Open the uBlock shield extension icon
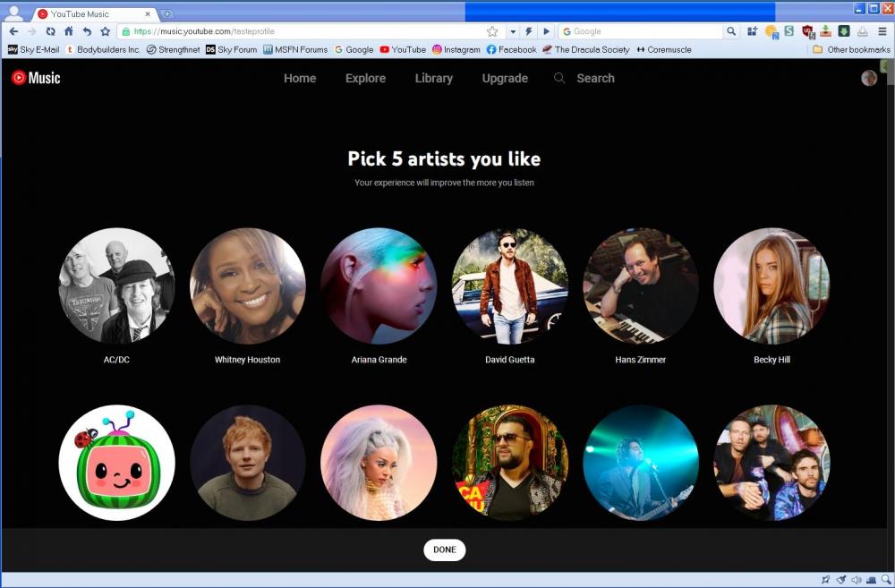This screenshot has height=588, width=895. click(807, 32)
